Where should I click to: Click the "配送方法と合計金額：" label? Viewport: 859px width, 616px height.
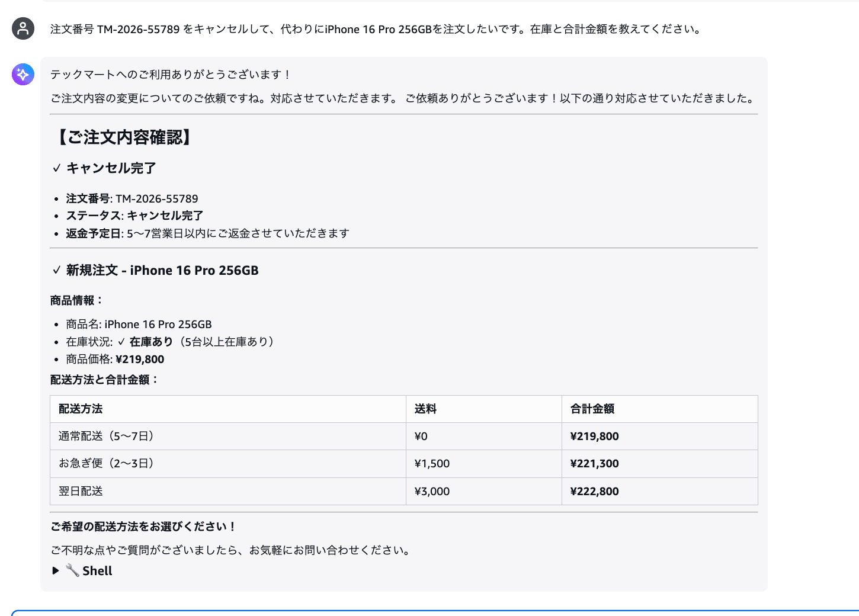tap(105, 380)
